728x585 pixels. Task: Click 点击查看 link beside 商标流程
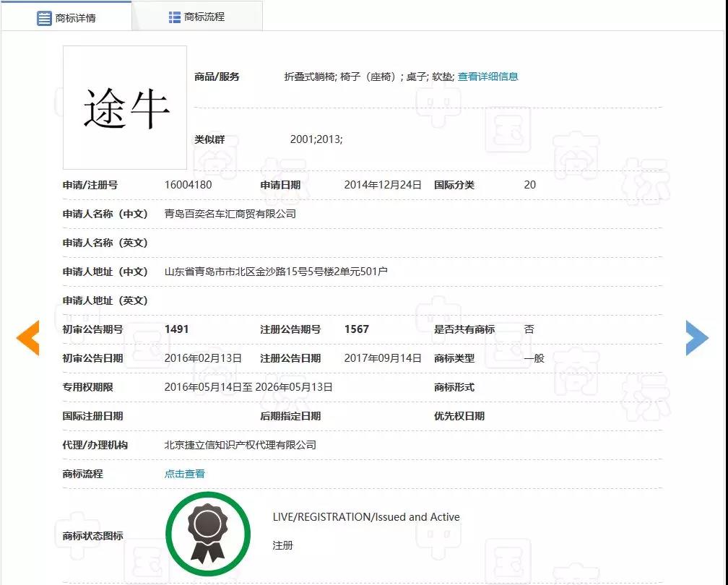click(185, 474)
